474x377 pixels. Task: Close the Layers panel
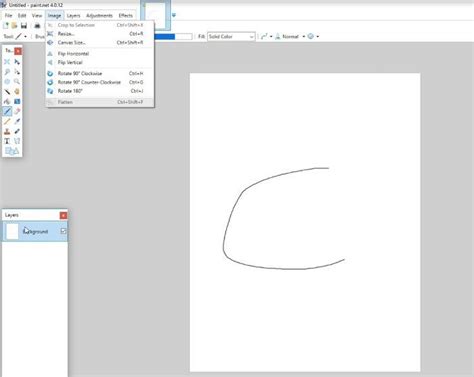tap(63, 215)
